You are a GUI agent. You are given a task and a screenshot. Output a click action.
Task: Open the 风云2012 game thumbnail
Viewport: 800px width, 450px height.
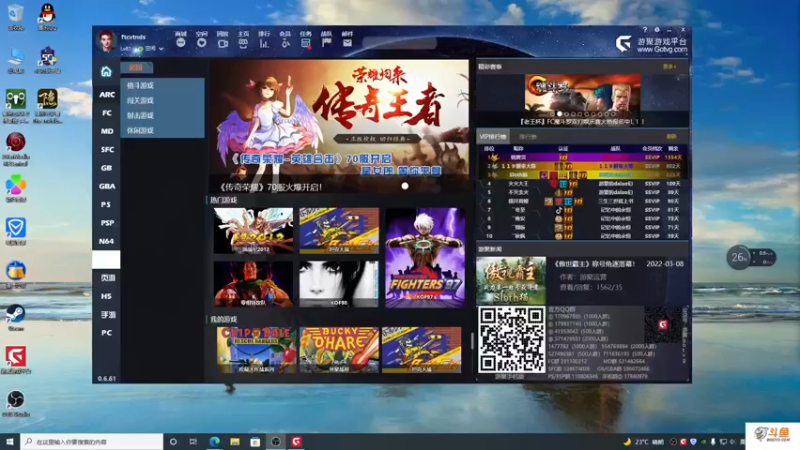(x=253, y=231)
